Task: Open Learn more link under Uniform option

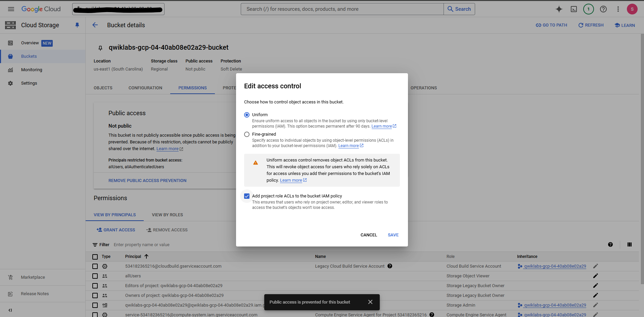Action: point(384,126)
